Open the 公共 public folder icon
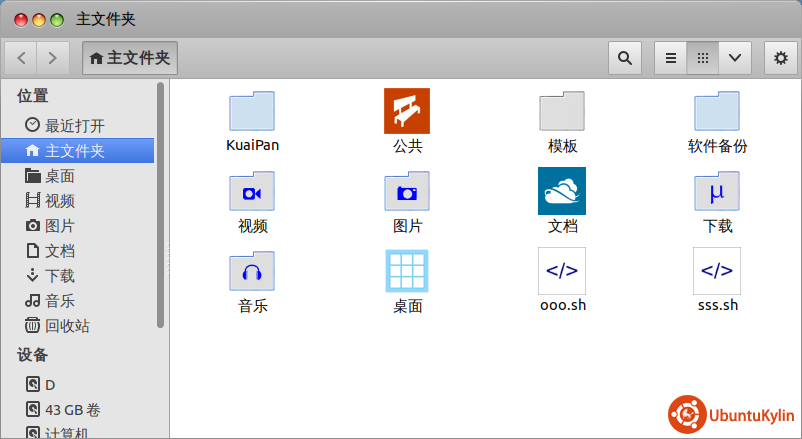Screen dimensions: 802x439 coord(407,111)
